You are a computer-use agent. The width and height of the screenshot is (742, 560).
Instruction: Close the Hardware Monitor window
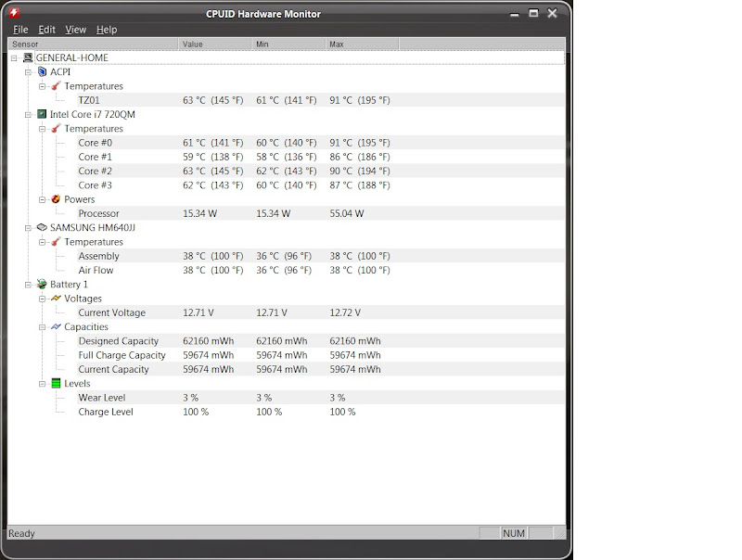click(x=552, y=13)
